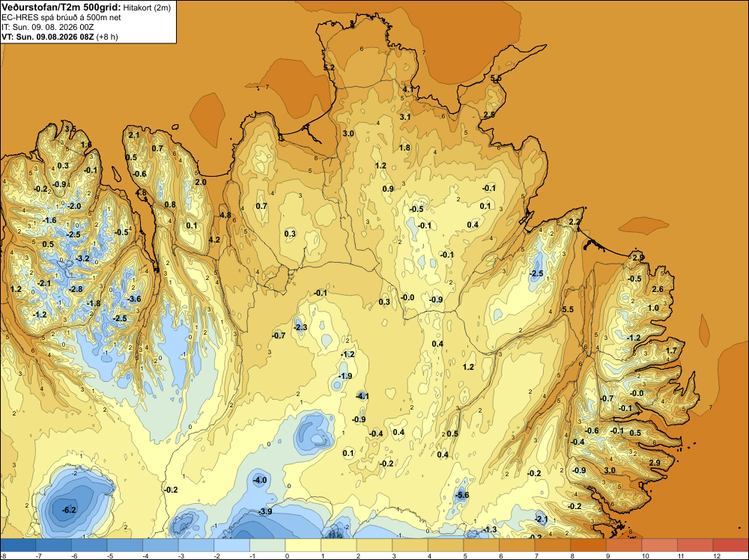
Task: Click the legend swatch between 10 and 11
Action: coord(660,545)
